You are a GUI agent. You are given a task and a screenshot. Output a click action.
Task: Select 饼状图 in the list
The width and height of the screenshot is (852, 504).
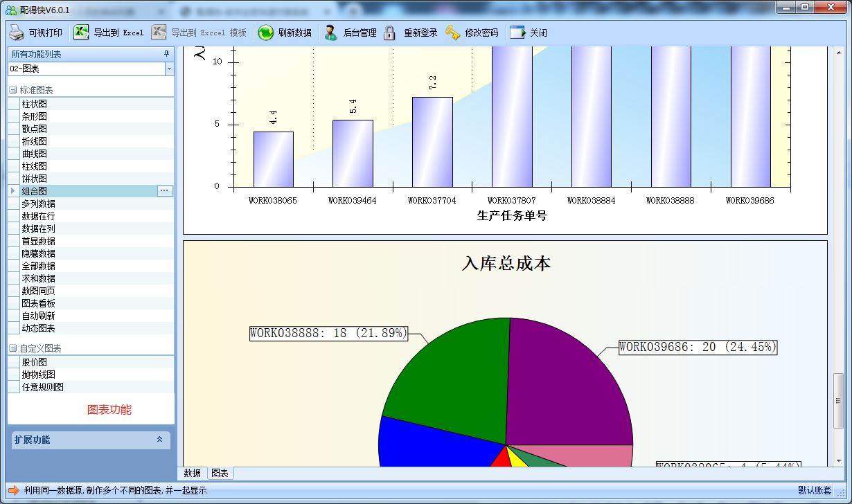pyautogui.click(x=91, y=179)
